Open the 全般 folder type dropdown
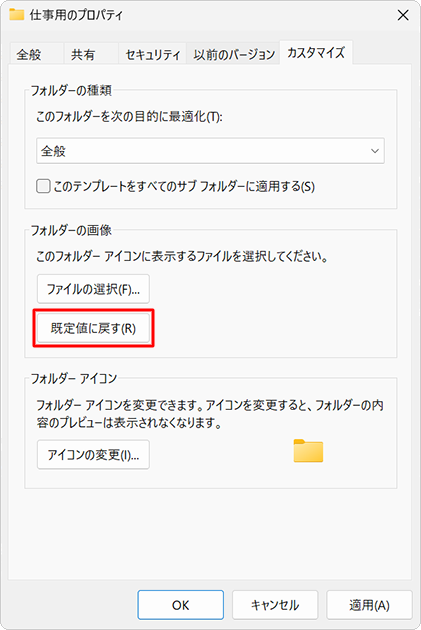This screenshot has width=421, height=630. pos(210,151)
